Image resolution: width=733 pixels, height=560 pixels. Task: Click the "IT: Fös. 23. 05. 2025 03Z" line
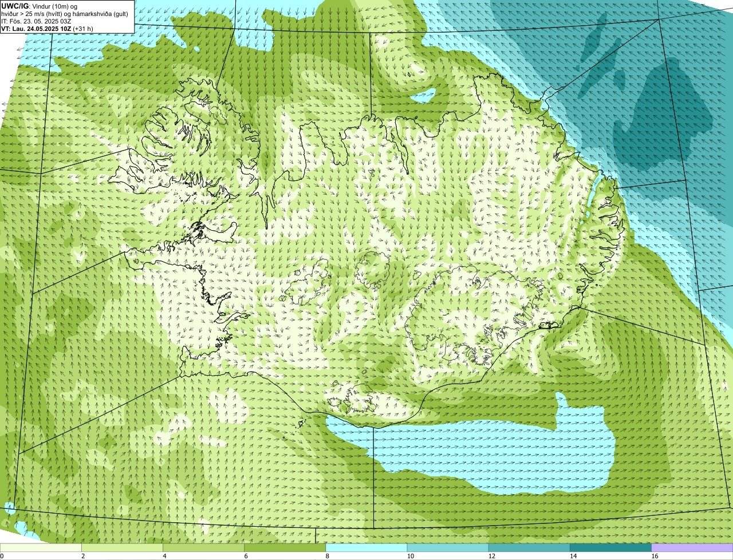tap(36, 21)
